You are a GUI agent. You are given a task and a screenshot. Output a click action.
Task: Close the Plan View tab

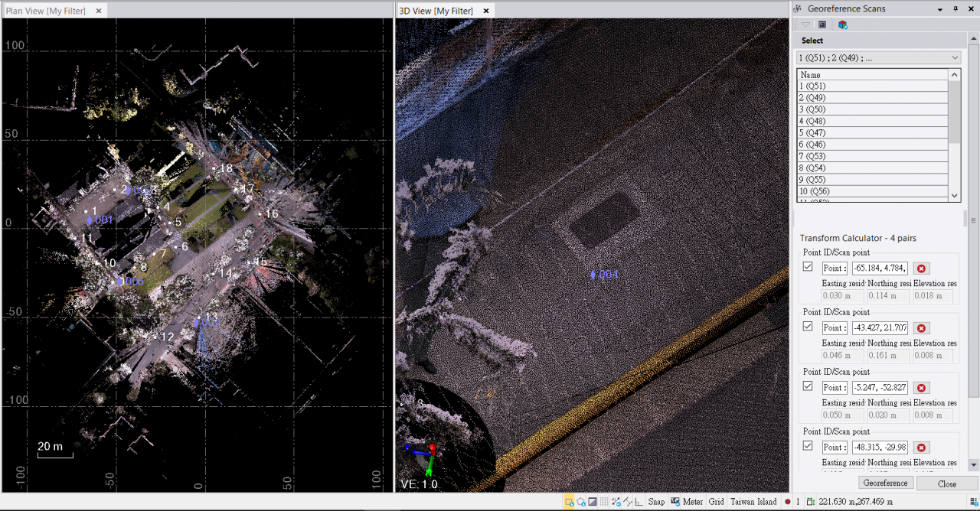coord(98,11)
